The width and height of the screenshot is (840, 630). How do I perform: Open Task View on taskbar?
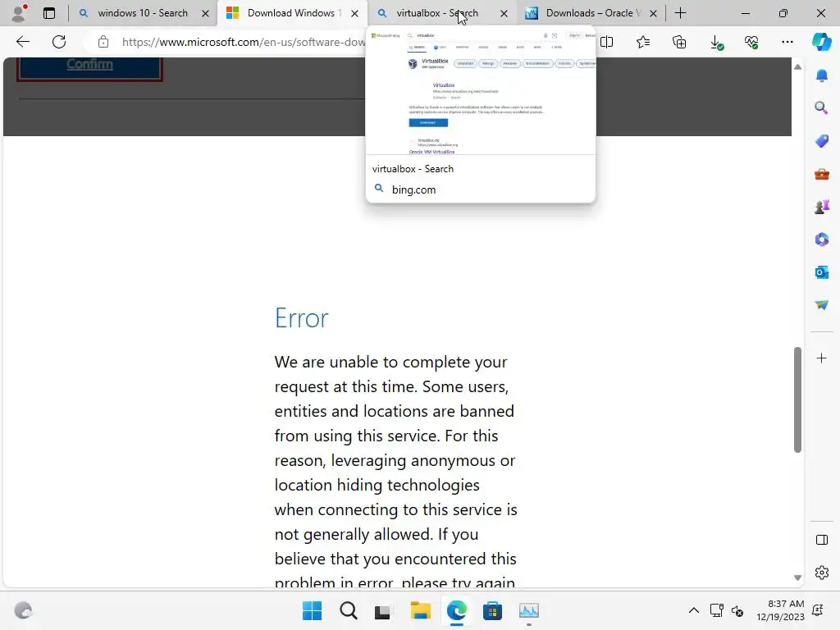tap(382, 610)
